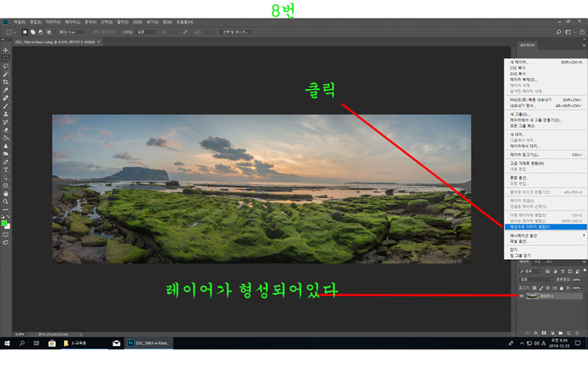
Task: Toggle lock image pixels brush icon
Action: 541,288
